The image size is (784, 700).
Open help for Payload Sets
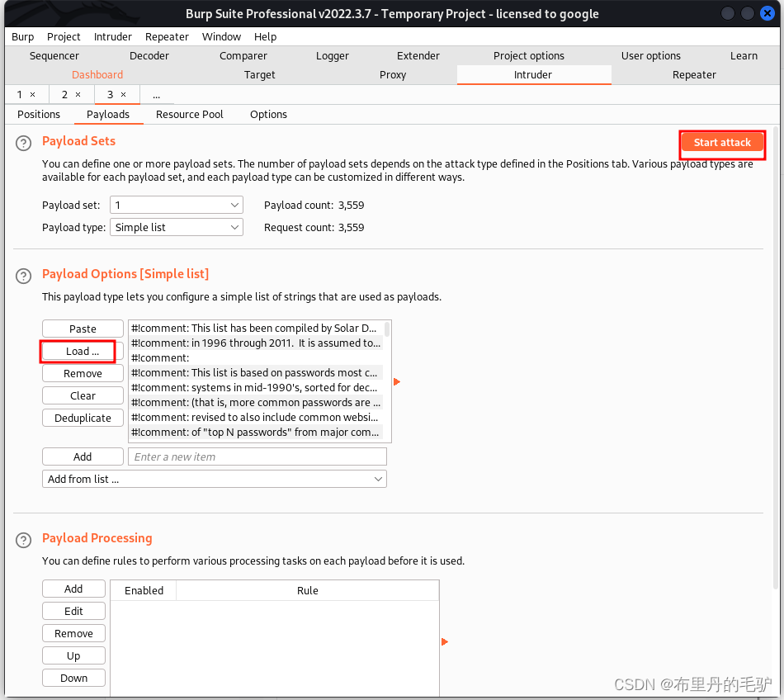pyautogui.click(x=23, y=143)
